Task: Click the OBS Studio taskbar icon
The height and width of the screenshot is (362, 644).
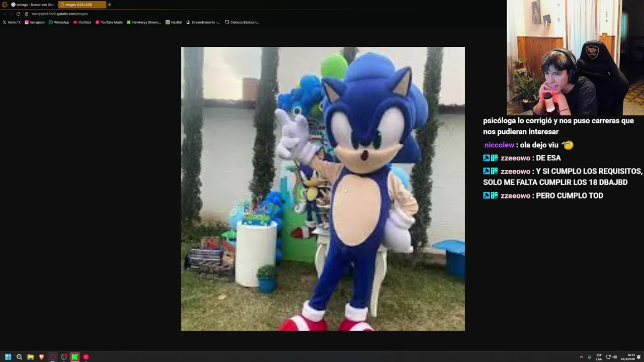Action: coord(64,357)
